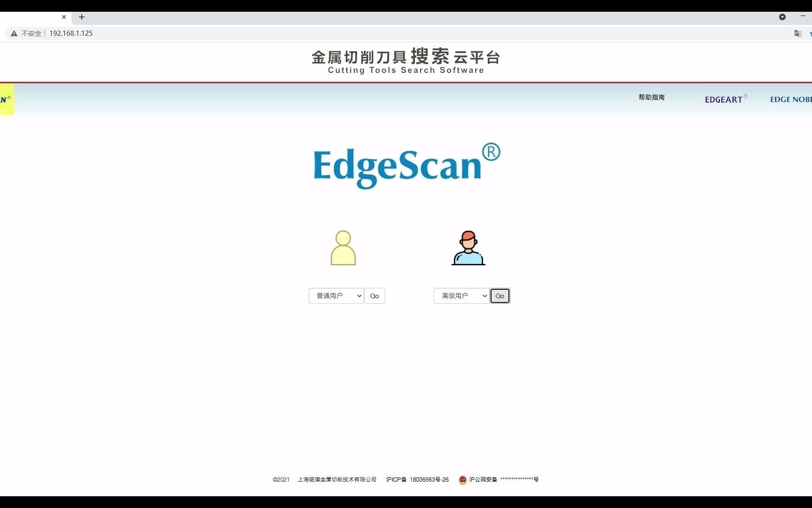Click the yellow logo block at the left edge
Image resolution: width=812 pixels, height=508 pixels.
7,99
